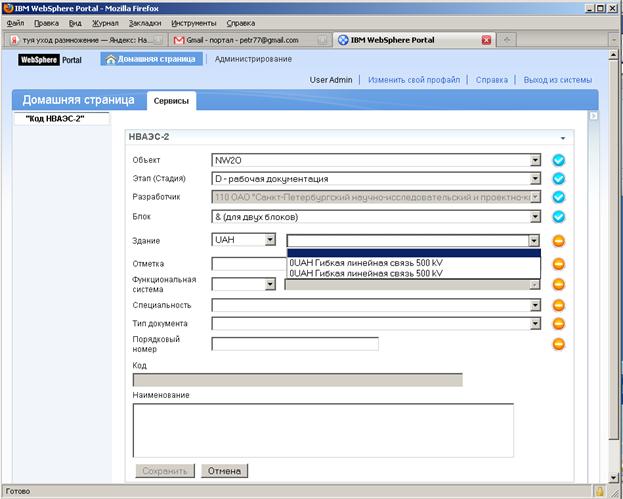Click the Выход из системы link
The height and width of the screenshot is (499, 623).
pyautogui.click(x=557, y=80)
